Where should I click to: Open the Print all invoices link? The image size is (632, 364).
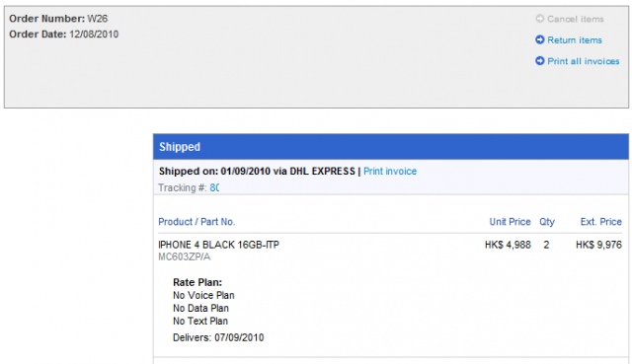pyautogui.click(x=584, y=61)
